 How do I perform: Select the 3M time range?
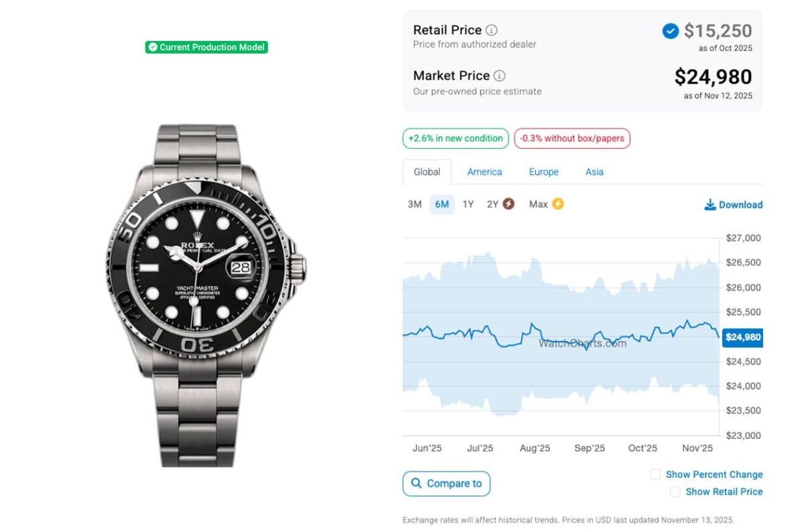(x=415, y=204)
